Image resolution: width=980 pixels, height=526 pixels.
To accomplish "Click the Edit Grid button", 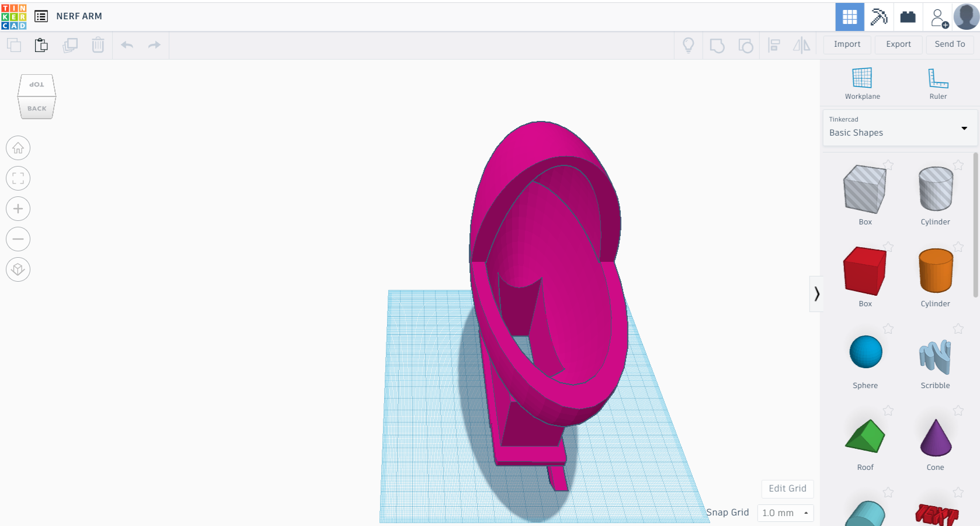I will [787, 489].
